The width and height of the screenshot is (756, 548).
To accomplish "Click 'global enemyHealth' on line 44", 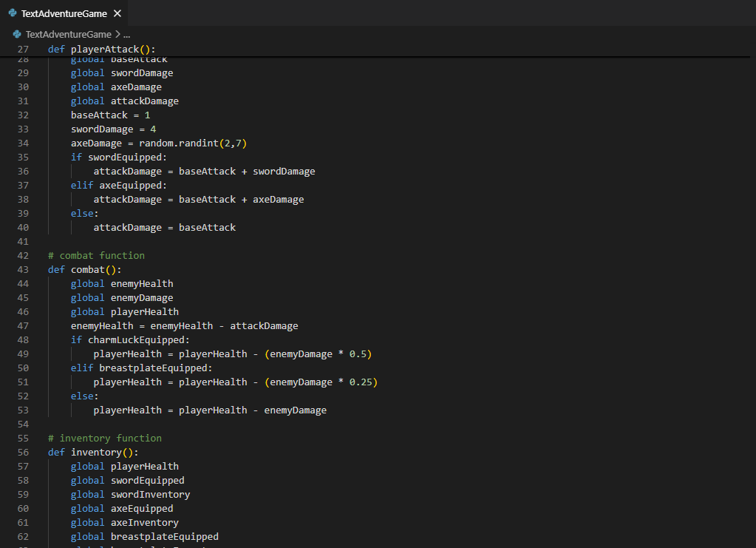I will pos(122,284).
